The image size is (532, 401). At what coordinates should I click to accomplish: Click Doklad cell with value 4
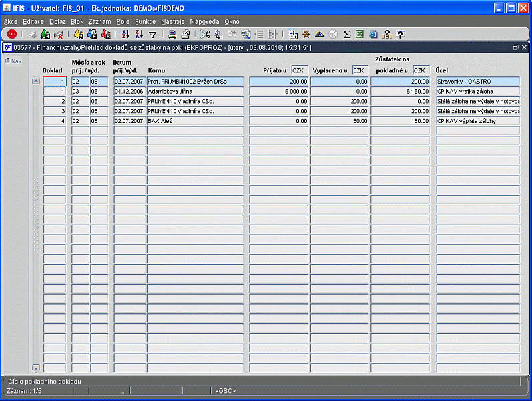(55, 121)
